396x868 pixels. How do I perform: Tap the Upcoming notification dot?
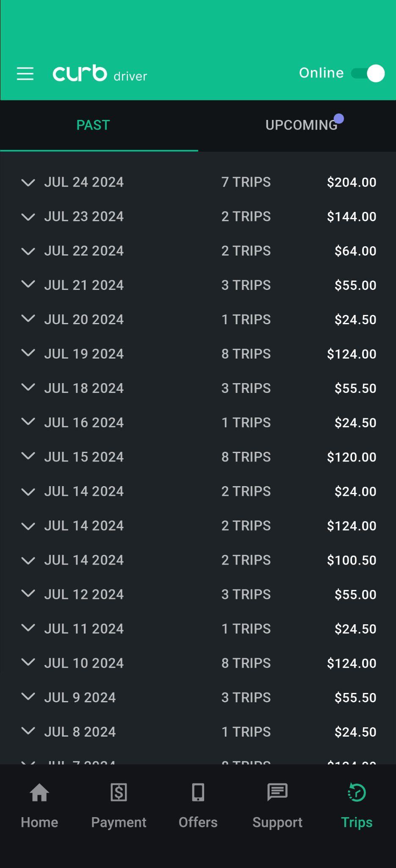pos(339,119)
